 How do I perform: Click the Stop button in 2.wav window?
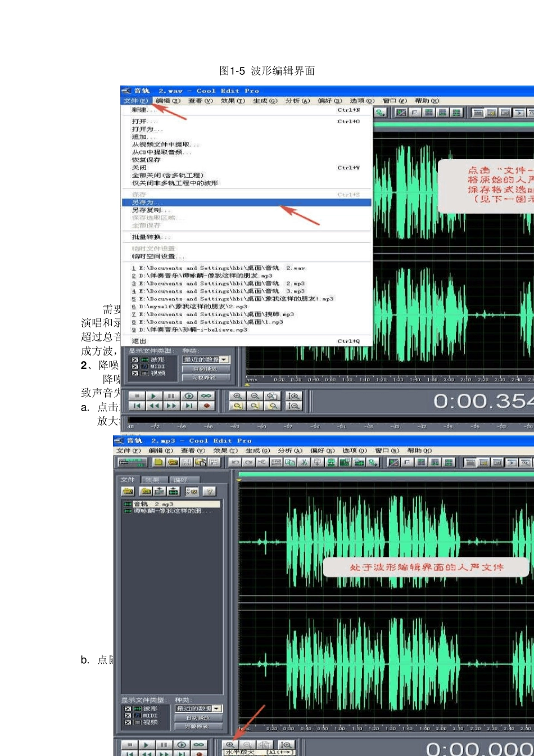(137, 395)
